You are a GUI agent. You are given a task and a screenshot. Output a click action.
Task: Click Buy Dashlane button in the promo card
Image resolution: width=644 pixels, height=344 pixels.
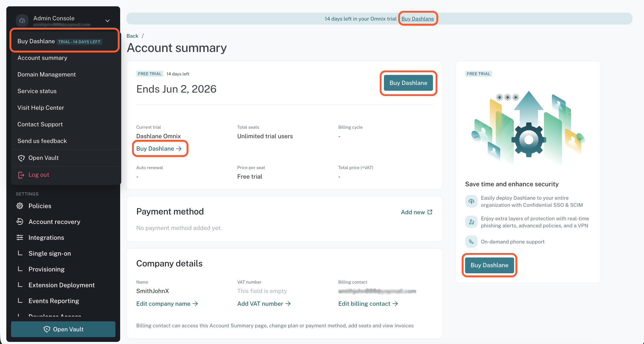490,265
